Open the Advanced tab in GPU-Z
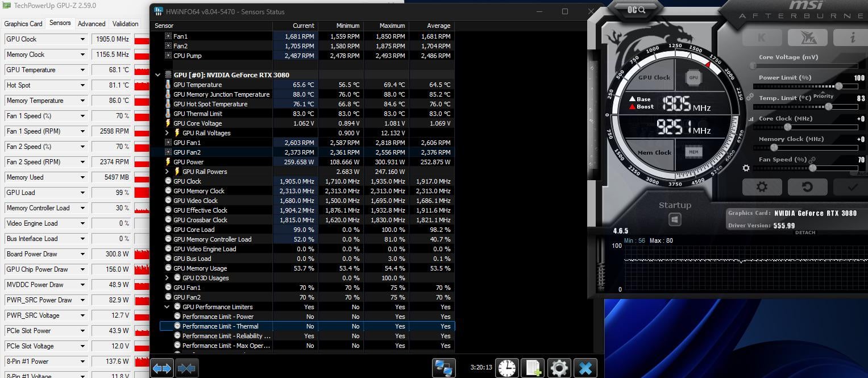Image resolution: width=868 pixels, height=378 pixels. point(92,24)
